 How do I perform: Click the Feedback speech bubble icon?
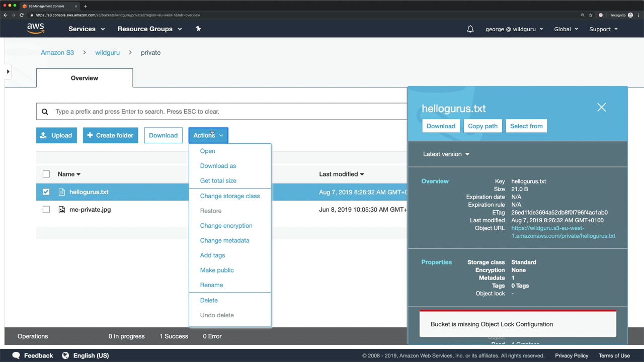[x=16, y=355]
